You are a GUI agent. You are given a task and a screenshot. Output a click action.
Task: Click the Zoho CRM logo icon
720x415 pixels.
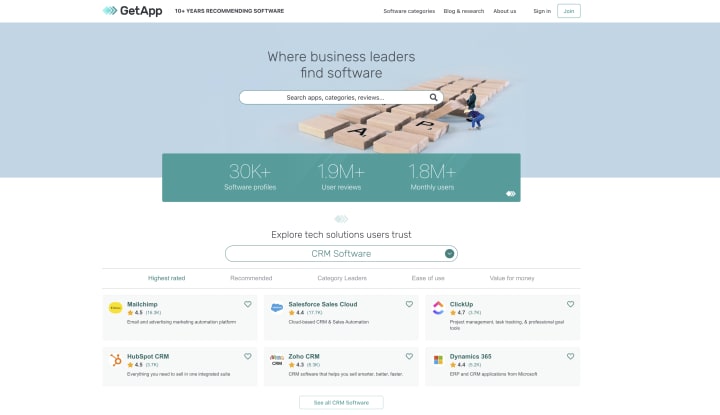277,359
